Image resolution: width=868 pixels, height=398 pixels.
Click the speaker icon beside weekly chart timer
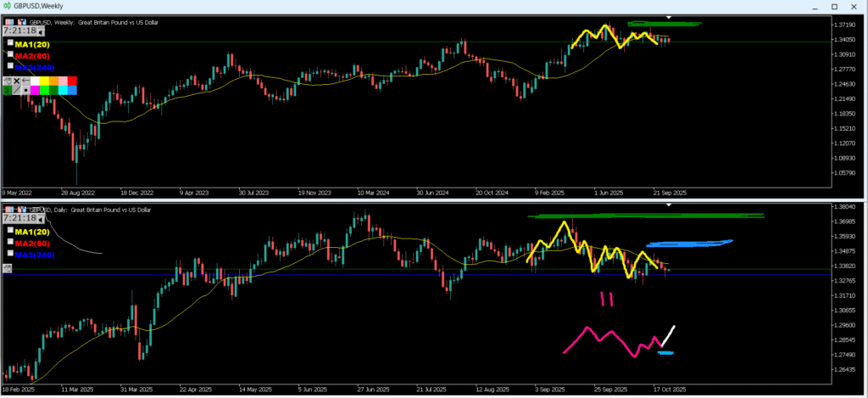click(42, 31)
